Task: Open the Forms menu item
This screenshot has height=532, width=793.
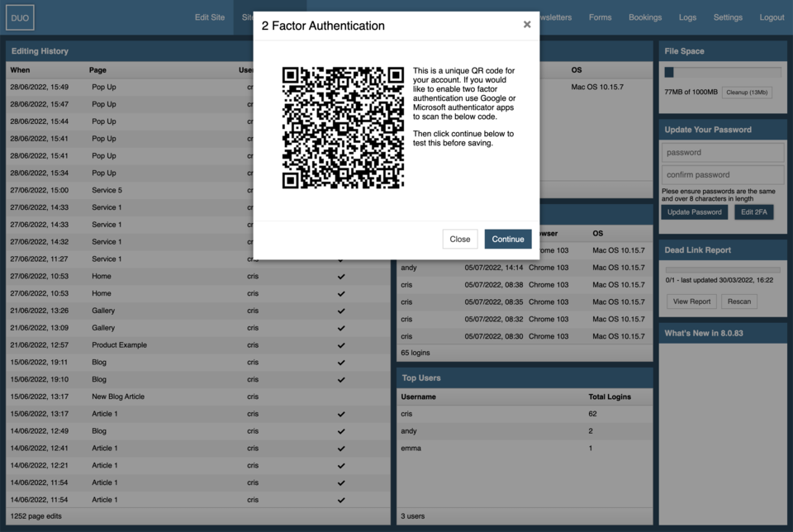Action: [x=600, y=17]
